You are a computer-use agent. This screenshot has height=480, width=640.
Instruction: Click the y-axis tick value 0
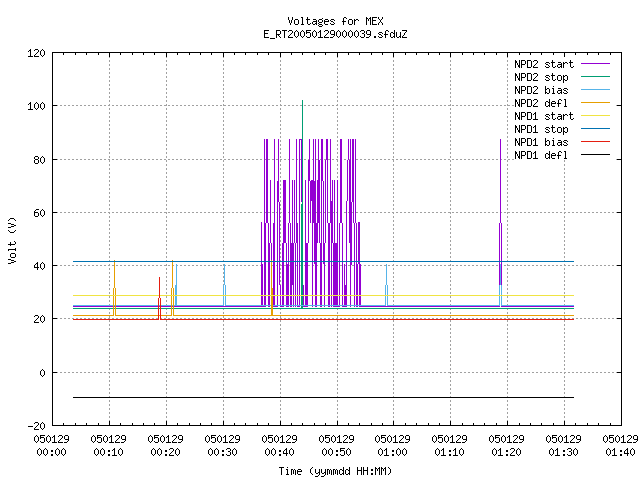[x=42, y=373]
